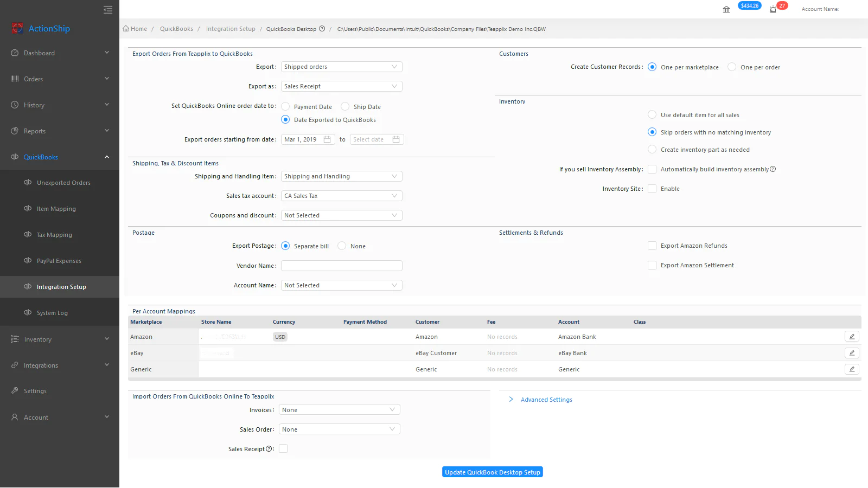The image size is (868, 488).
Task: Open calendar icon in Select date field
Action: 396,139
